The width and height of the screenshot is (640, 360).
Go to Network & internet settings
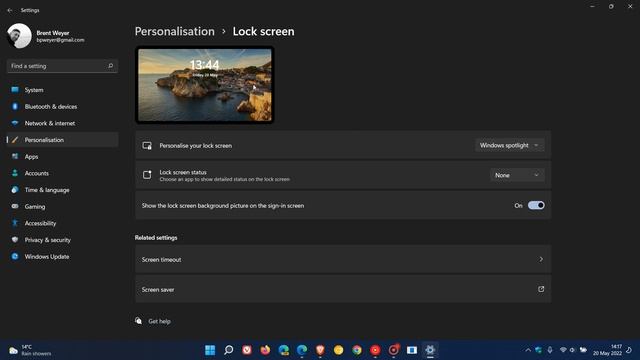coord(62,123)
